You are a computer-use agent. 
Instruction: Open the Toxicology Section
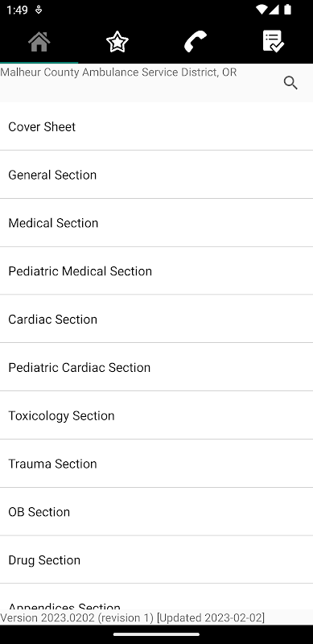coord(156,415)
